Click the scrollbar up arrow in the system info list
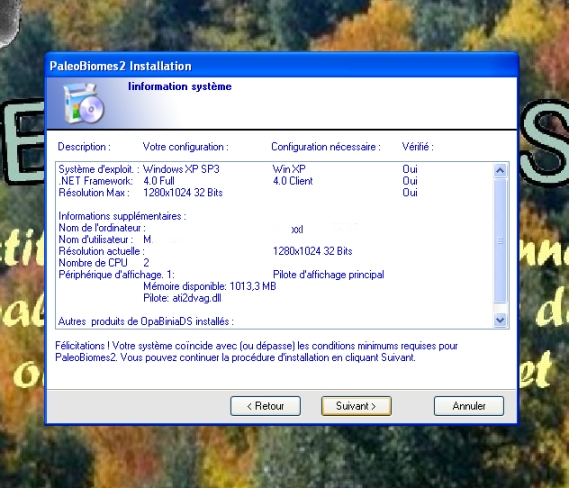The width and height of the screenshot is (569, 488). coord(500,171)
